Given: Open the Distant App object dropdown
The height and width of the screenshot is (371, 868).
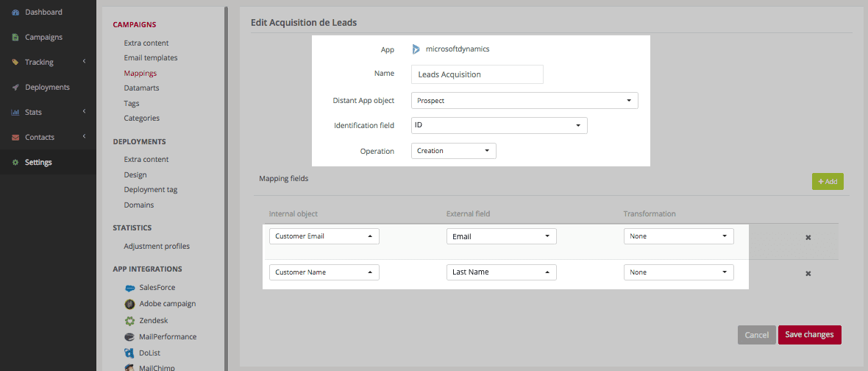Looking at the screenshot, I should [x=524, y=101].
